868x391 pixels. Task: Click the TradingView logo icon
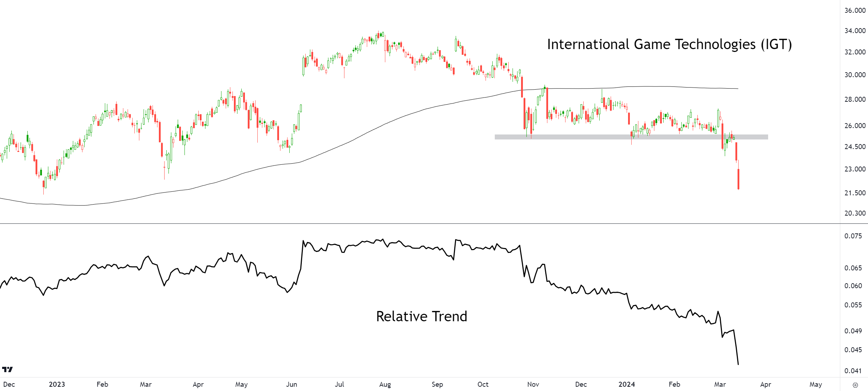(x=7, y=369)
